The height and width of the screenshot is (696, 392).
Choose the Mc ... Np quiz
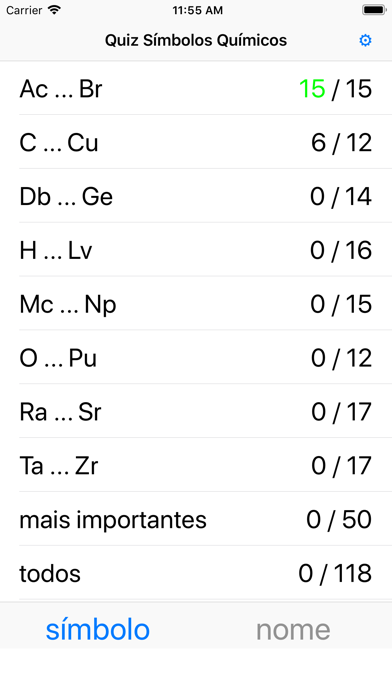196,304
